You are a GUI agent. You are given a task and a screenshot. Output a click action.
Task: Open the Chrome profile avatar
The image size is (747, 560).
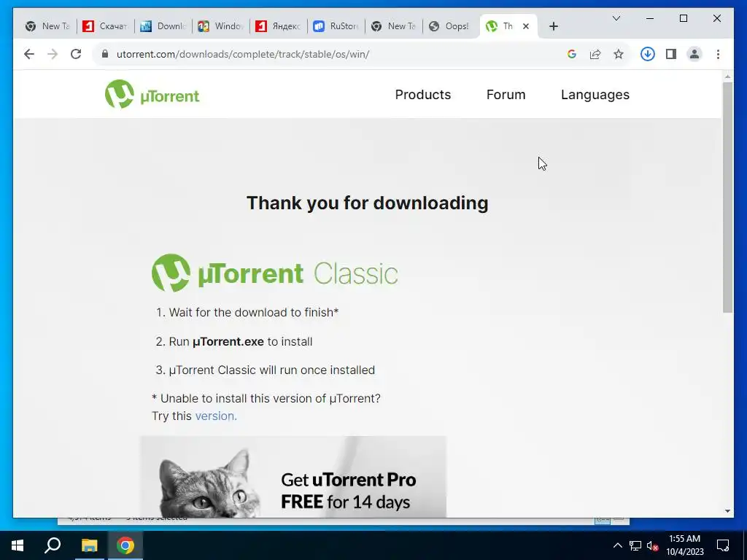click(694, 54)
